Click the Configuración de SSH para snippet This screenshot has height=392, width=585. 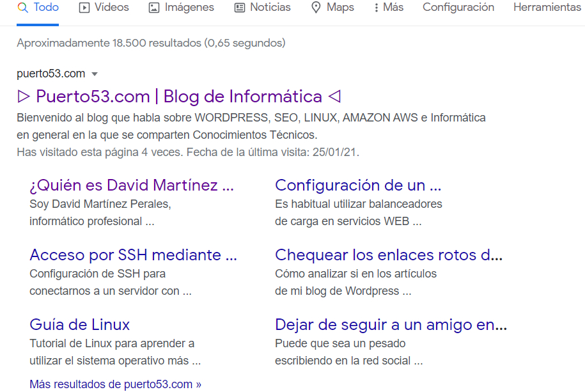111,282
